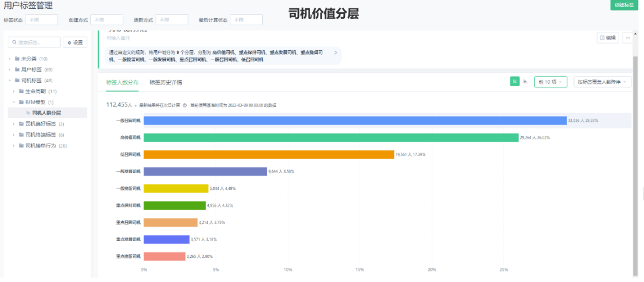Open the 按标签覆盖人数降序 sort dropdown
The image size is (644, 282).
tap(602, 82)
